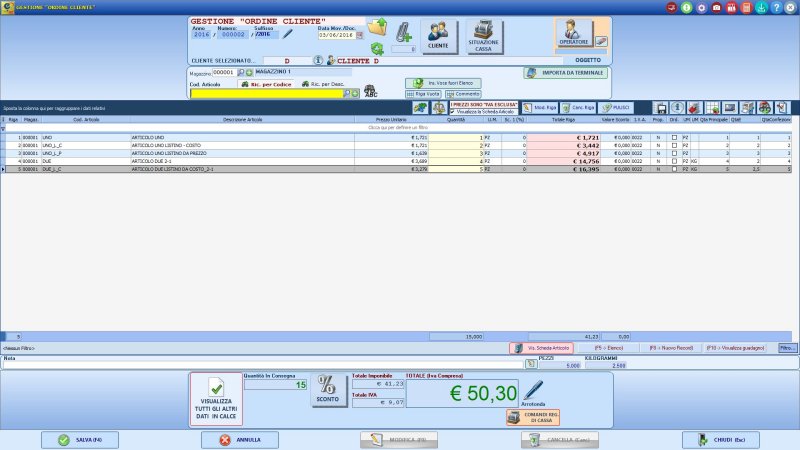Click camera icon in title bar
This screenshot has height=450, width=800.
coord(716,8)
